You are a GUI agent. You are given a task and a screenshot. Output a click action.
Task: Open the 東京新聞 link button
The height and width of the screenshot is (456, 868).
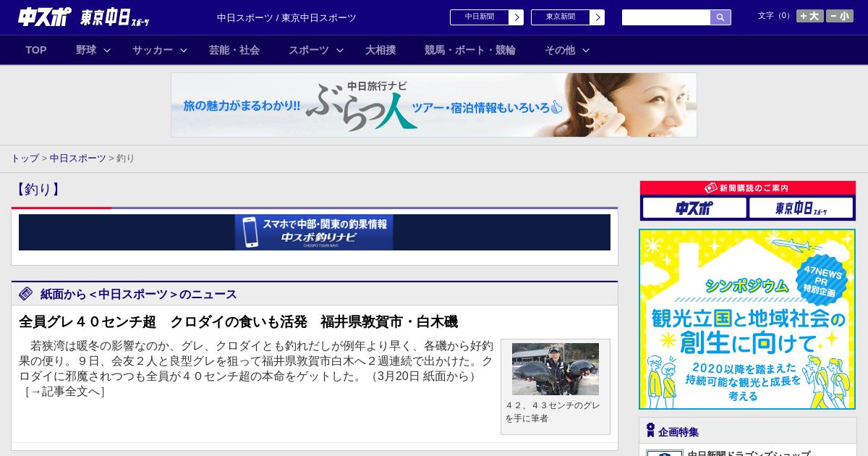561,17
